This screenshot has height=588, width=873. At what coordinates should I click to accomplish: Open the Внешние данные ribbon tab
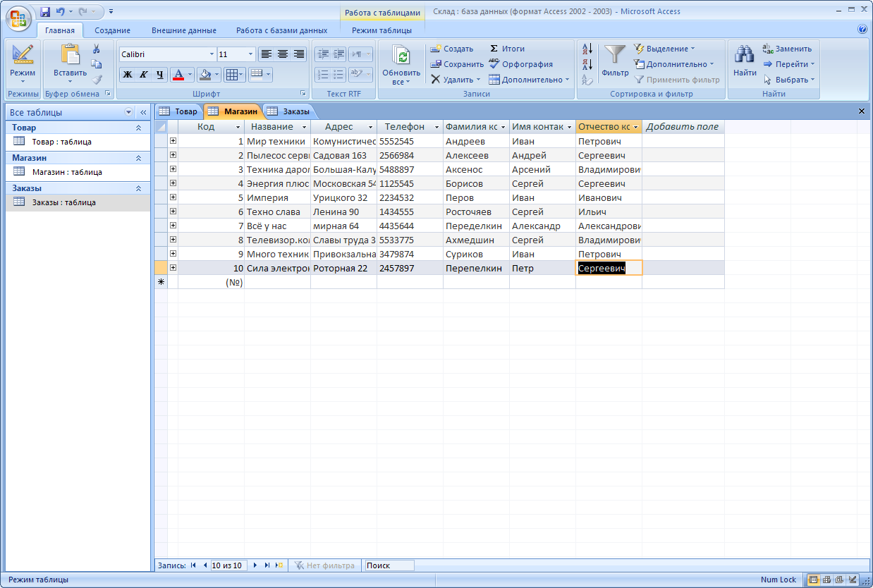tap(184, 30)
